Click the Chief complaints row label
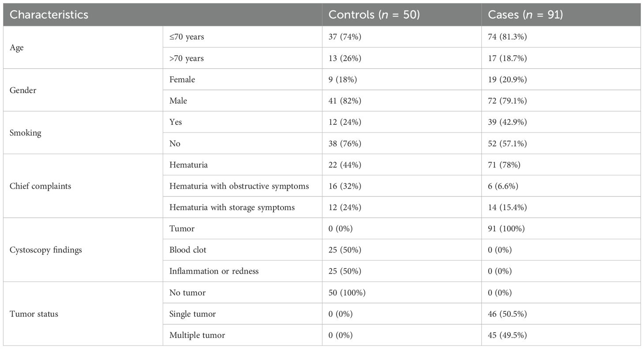This screenshot has width=644, height=349. coord(40,186)
